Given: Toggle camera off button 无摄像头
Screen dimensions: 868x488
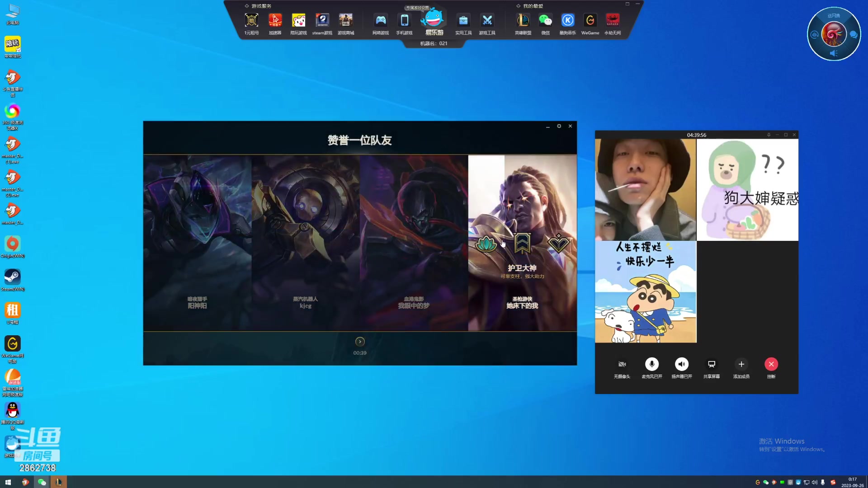Looking at the screenshot, I should (x=622, y=364).
